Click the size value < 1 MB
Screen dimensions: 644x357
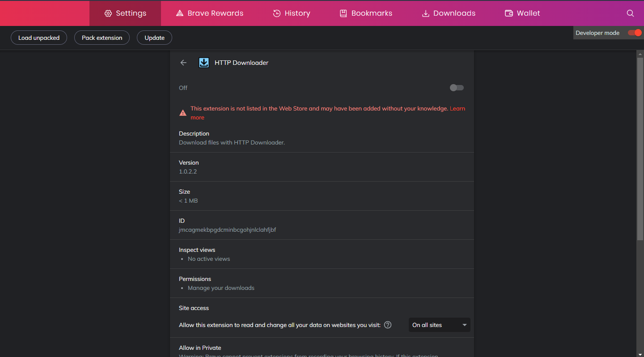coord(188,201)
